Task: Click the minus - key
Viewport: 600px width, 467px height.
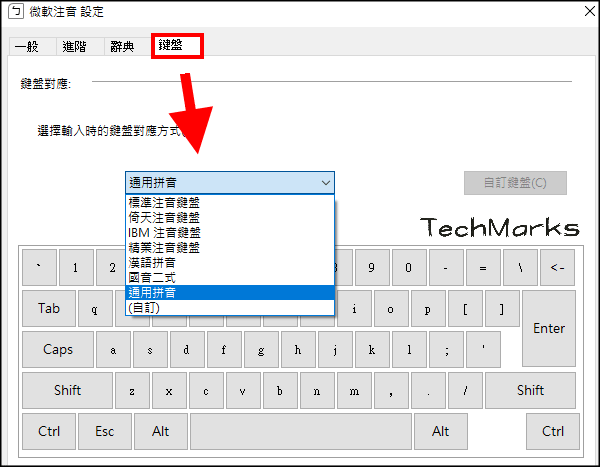Action: click(x=446, y=268)
